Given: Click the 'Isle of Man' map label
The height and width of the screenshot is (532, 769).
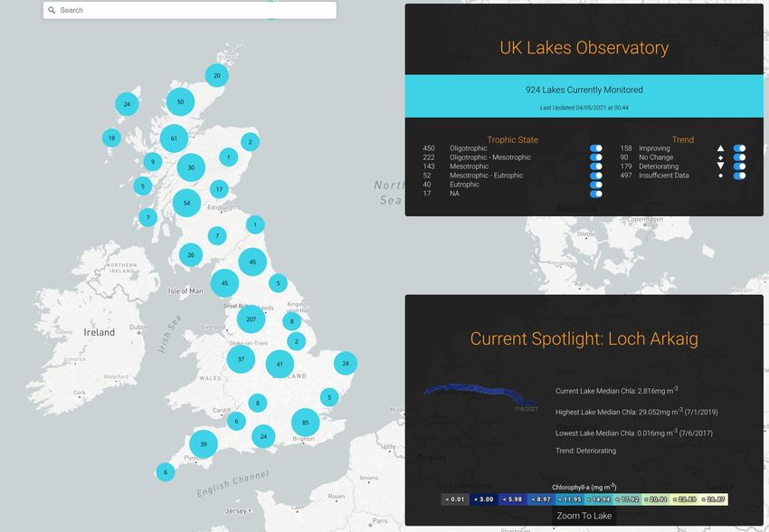Looking at the screenshot, I should [x=185, y=290].
